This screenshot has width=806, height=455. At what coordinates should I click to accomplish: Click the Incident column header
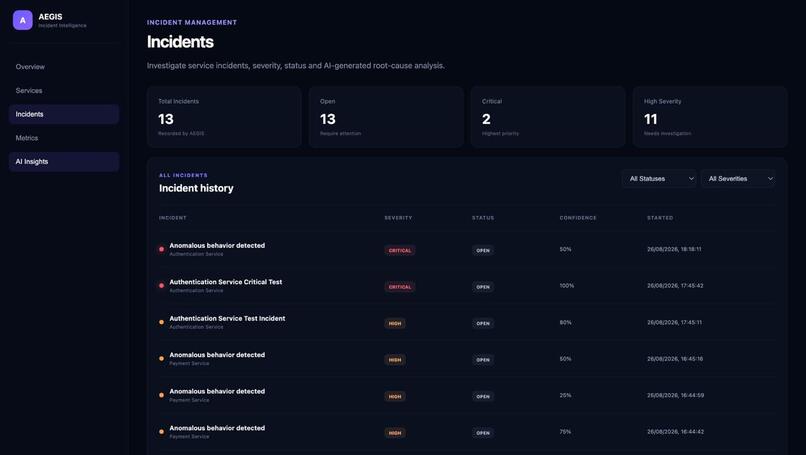tap(173, 218)
